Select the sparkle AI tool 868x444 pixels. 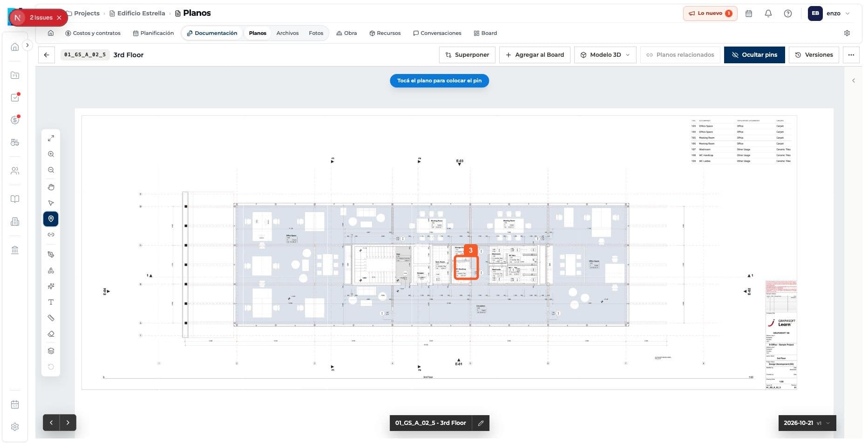pyautogui.click(x=51, y=286)
